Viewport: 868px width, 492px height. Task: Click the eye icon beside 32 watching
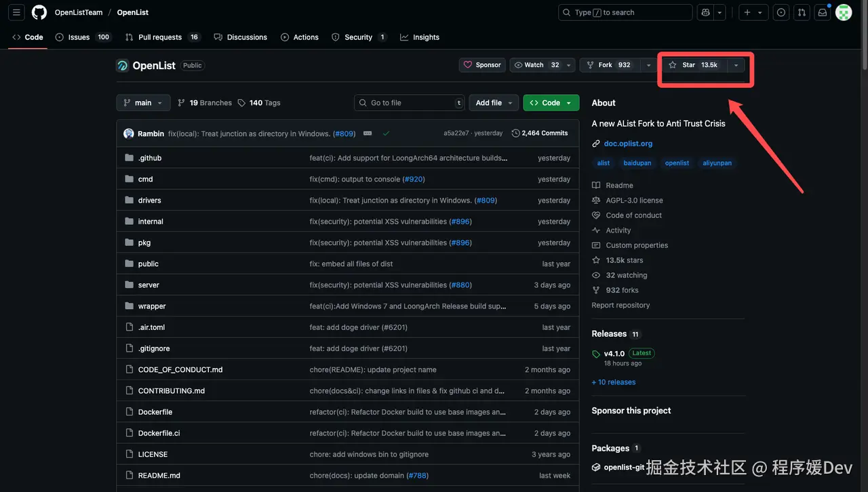click(x=596, y=275)
